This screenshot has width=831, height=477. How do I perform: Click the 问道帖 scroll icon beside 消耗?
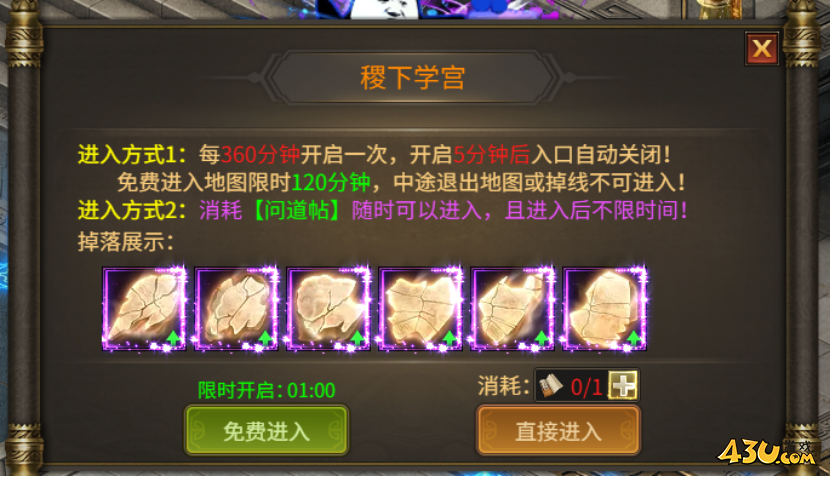551,385
